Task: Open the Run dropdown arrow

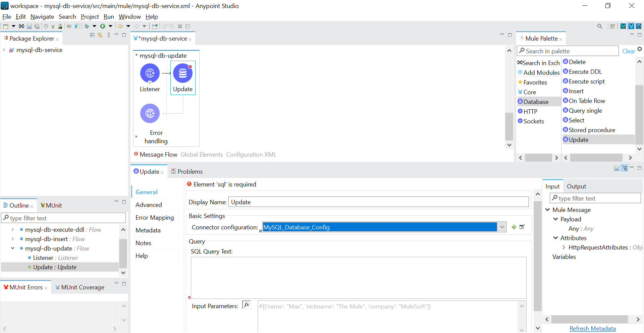Action: point(110,26)
